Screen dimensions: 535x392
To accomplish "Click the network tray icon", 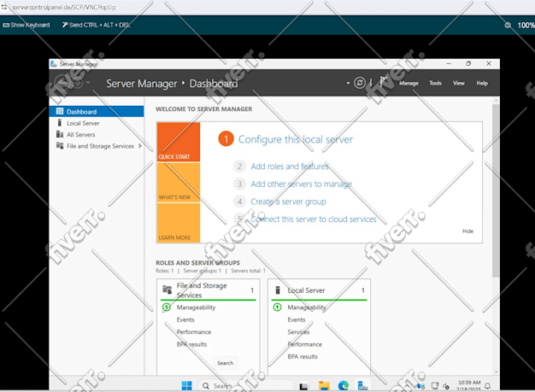I will 435,386.
